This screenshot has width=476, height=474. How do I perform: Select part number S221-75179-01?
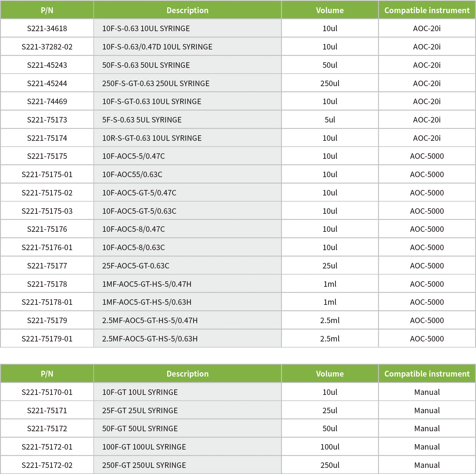47,339
